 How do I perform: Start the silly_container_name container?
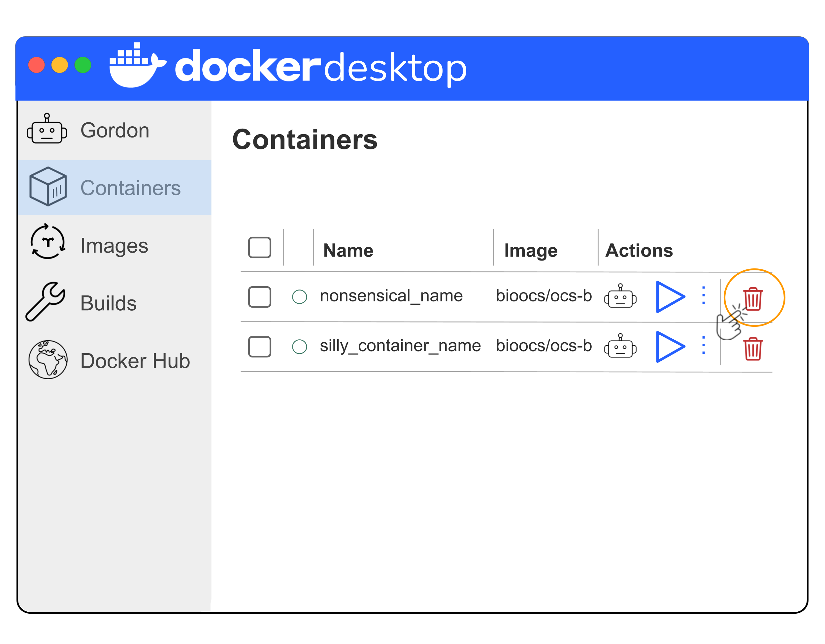point(670,347)
